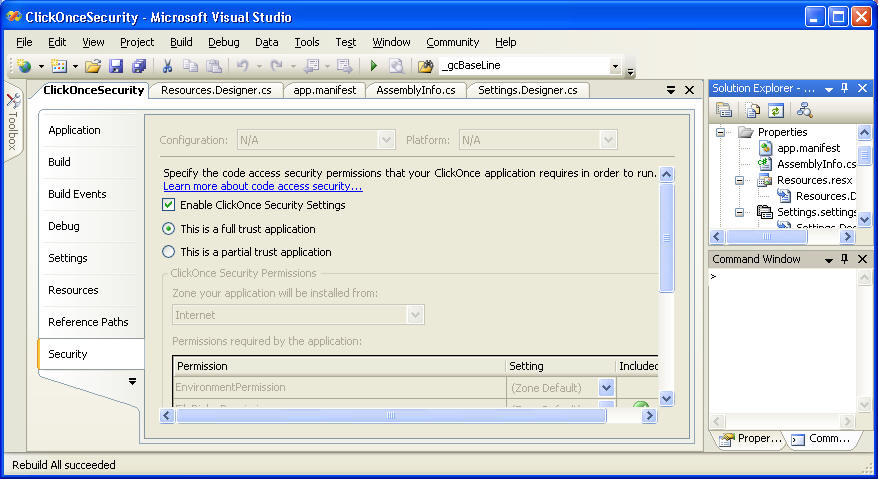Select AssemblyInfo.cs in Solution Explorer

click(816, 164)
